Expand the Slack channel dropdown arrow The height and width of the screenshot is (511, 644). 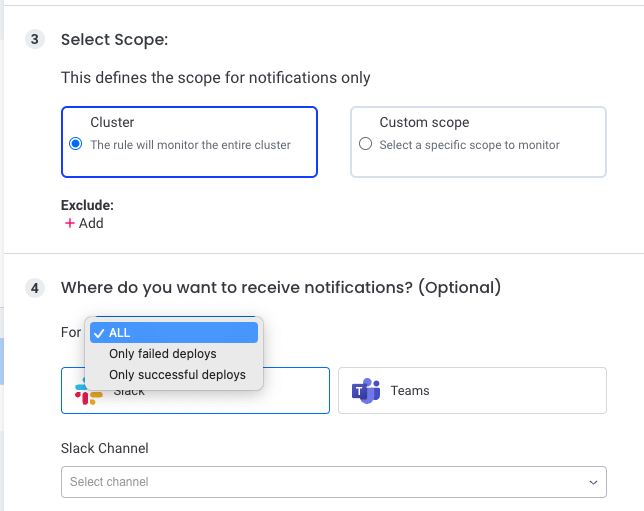593,482
